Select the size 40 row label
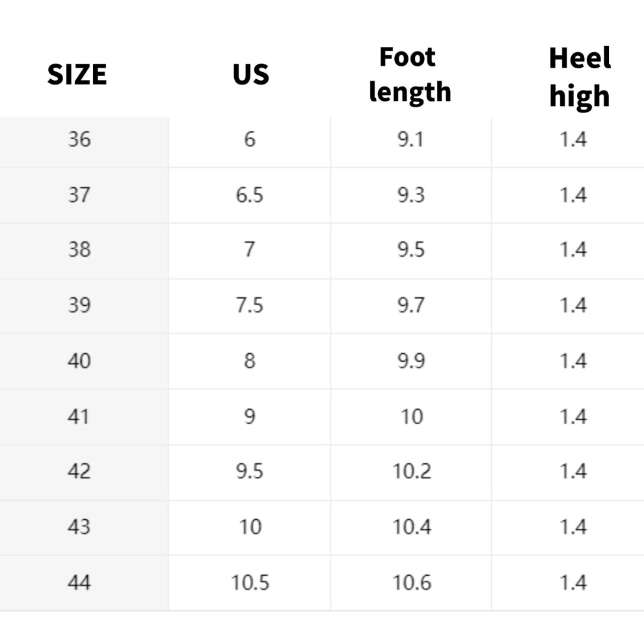The image size is (644, 644). pyautogui.click(x=84, y=362)
